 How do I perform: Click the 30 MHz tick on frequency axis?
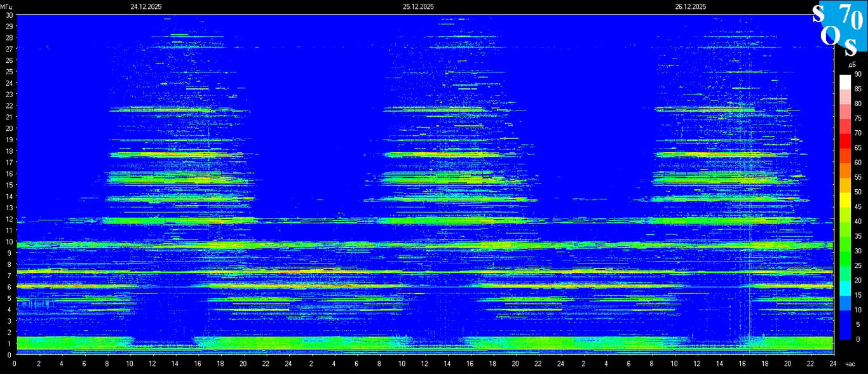(8, 15)
